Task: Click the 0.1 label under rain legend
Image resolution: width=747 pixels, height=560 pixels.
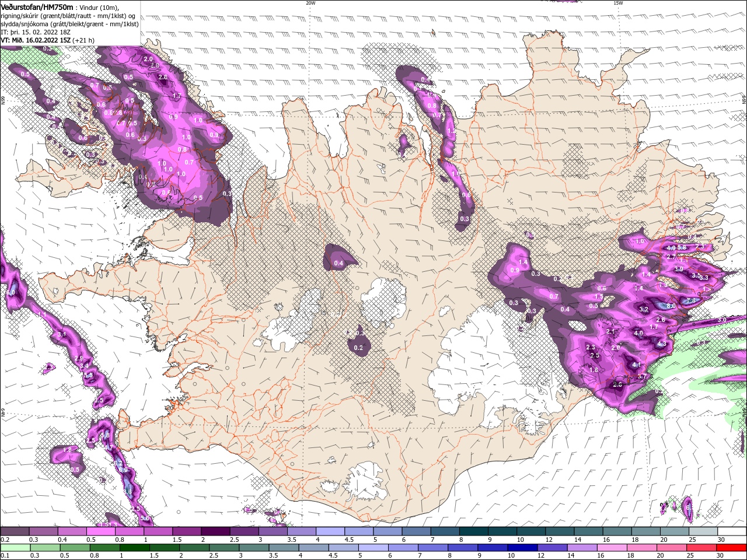Action: point(4,556)
